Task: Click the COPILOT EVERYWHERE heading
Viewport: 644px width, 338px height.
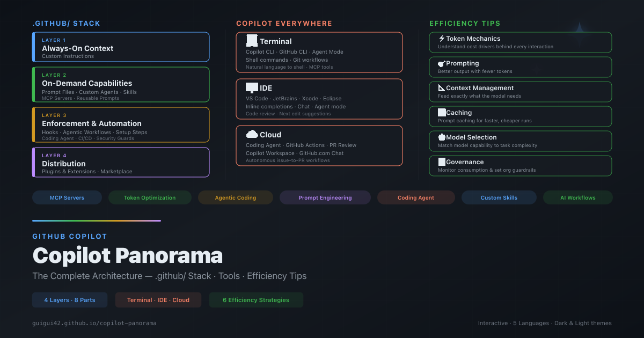Action: [x=284, y=24]
